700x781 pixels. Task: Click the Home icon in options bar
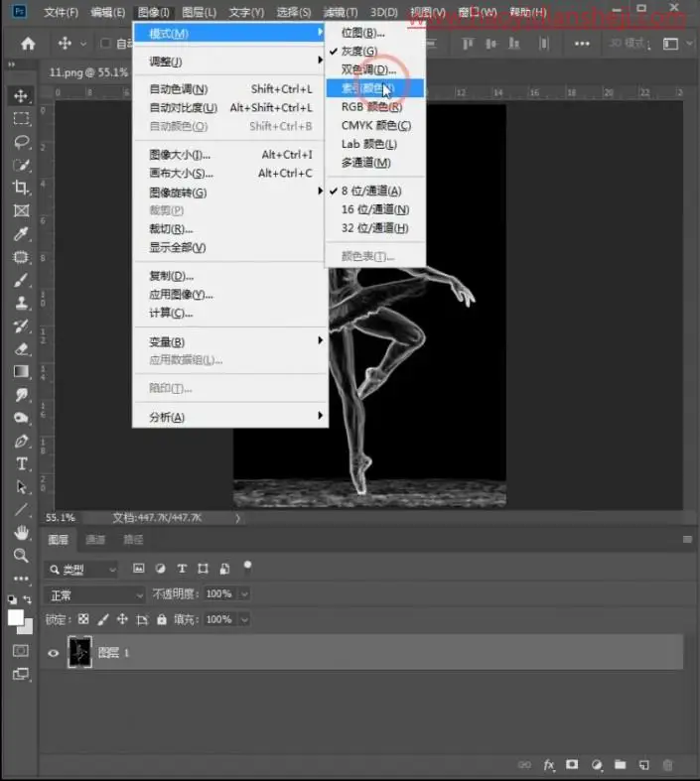(x=28, y=44)
